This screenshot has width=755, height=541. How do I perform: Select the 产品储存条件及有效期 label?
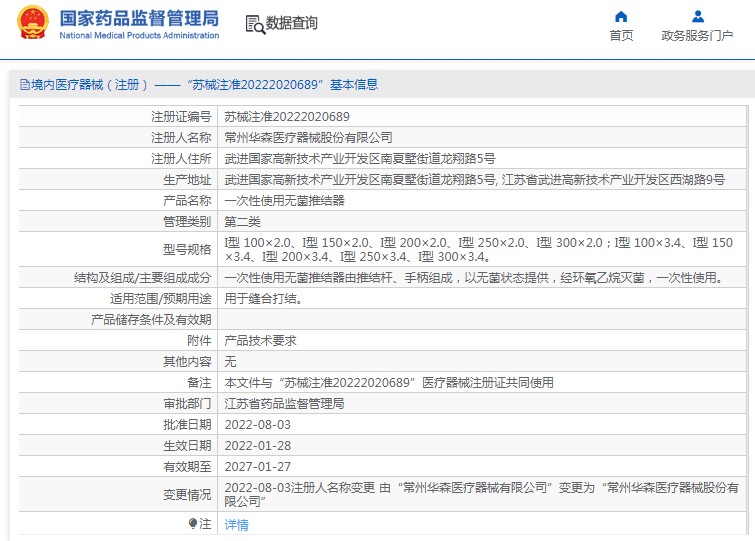151,320
